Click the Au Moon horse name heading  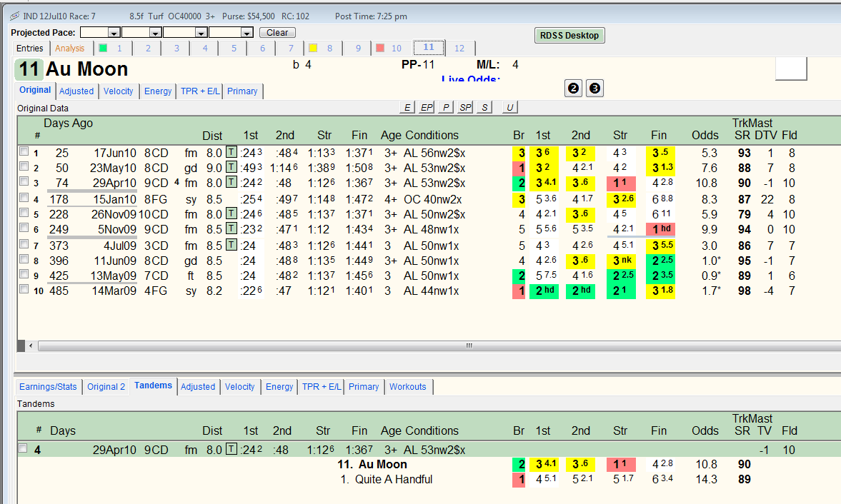click(x=87, y=69)
